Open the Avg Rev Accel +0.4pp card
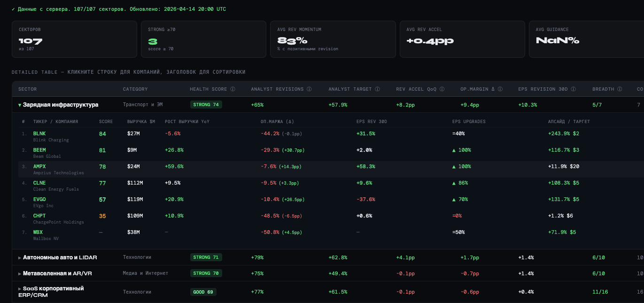The image size is (644, 303). pos(462,39)
